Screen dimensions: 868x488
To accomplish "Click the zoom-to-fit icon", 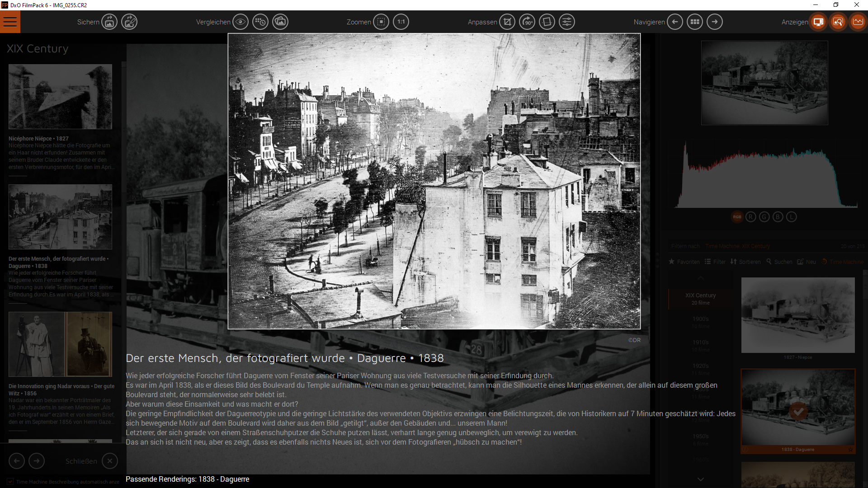I will (381, 22).
